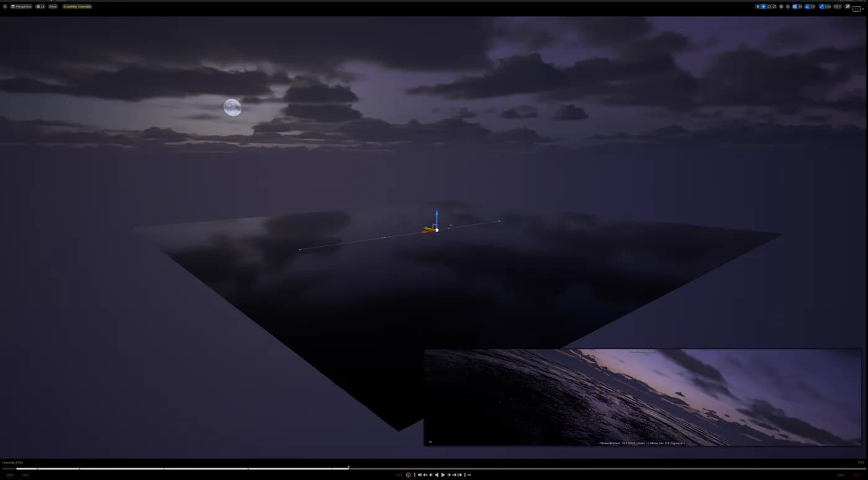868x480 pixels.
Task: Step back one frame
Action: [x=431, y=474]
